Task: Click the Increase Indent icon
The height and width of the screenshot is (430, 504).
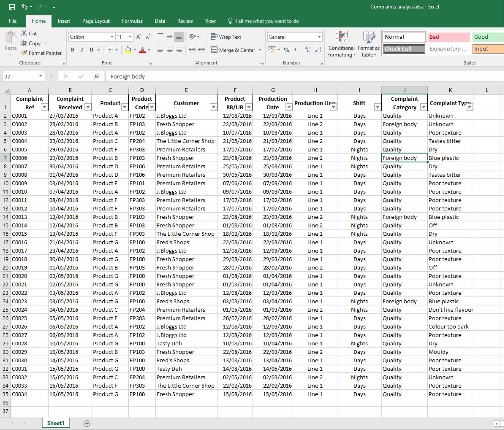Action: coord(201,50)
